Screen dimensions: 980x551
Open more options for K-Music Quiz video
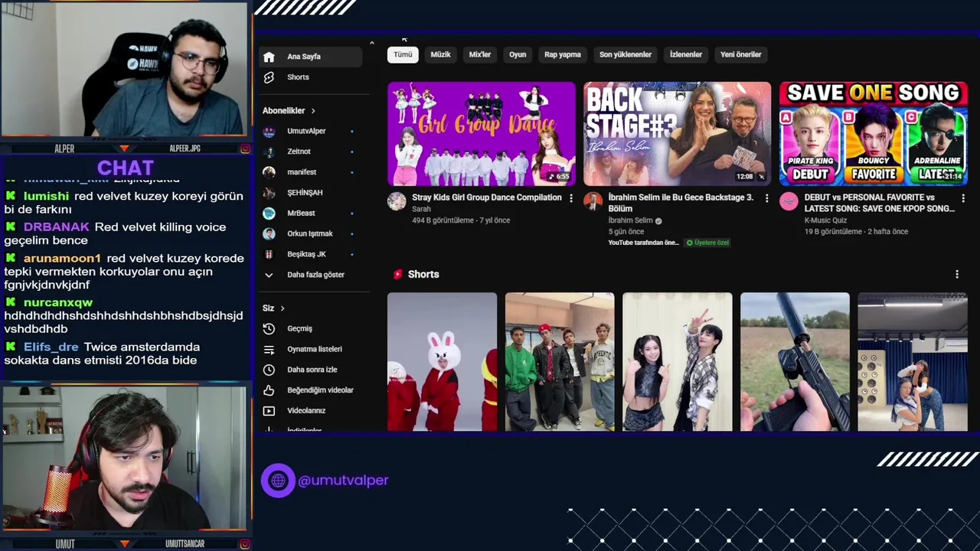pyautogui.click(x=962, y=198)
